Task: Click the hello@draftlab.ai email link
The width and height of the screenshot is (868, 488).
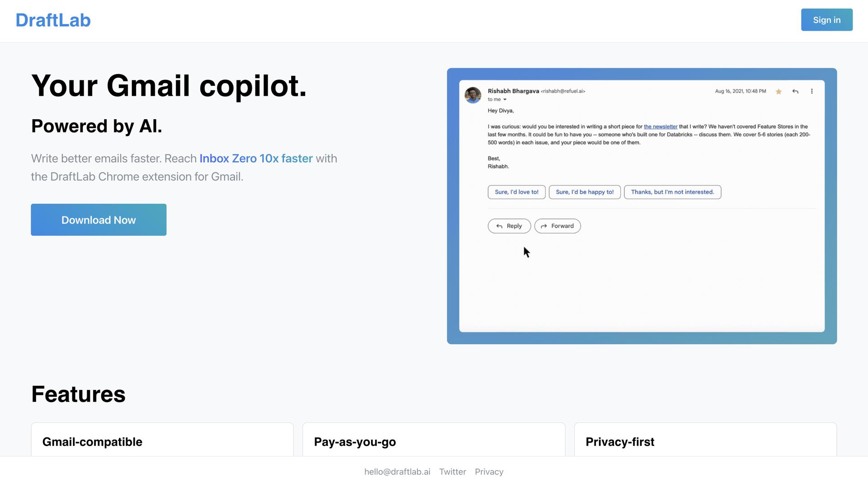Action: pos(397,472)
